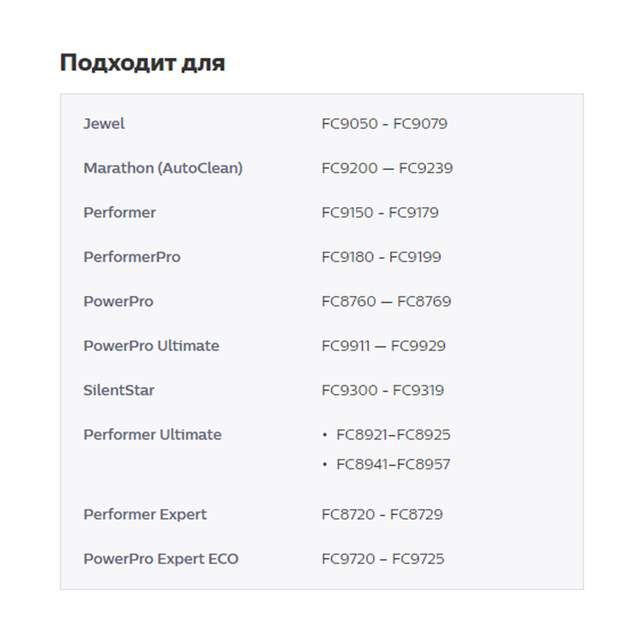644x644 pixels.
Task: Click the Performer Ultimate label
Action: point(152,435)
